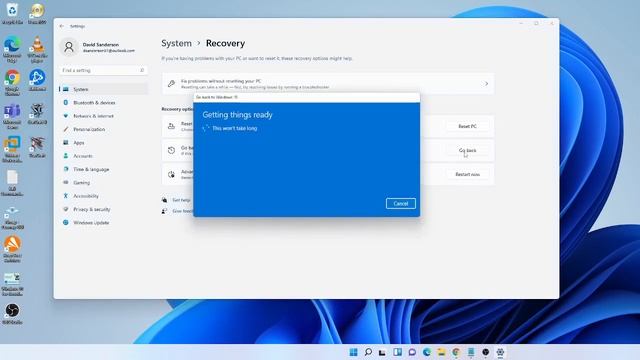Select the OBS Studio desktop shortcut
The height and width of the screenshot is (360, 640).
click(12, 313)
